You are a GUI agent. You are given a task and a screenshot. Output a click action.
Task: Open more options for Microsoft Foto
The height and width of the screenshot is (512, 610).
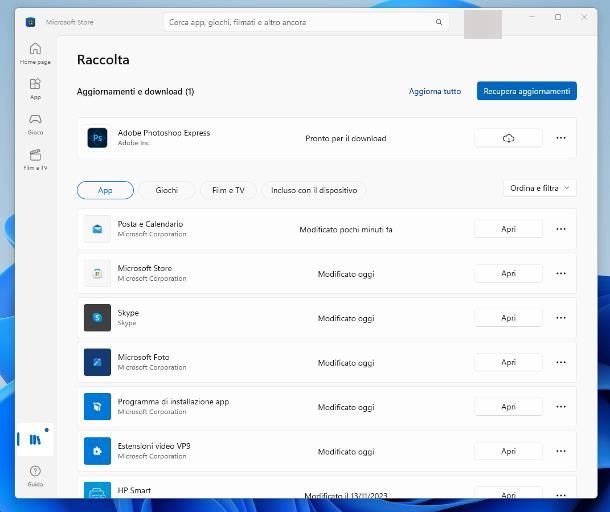[x=561, y=363]
